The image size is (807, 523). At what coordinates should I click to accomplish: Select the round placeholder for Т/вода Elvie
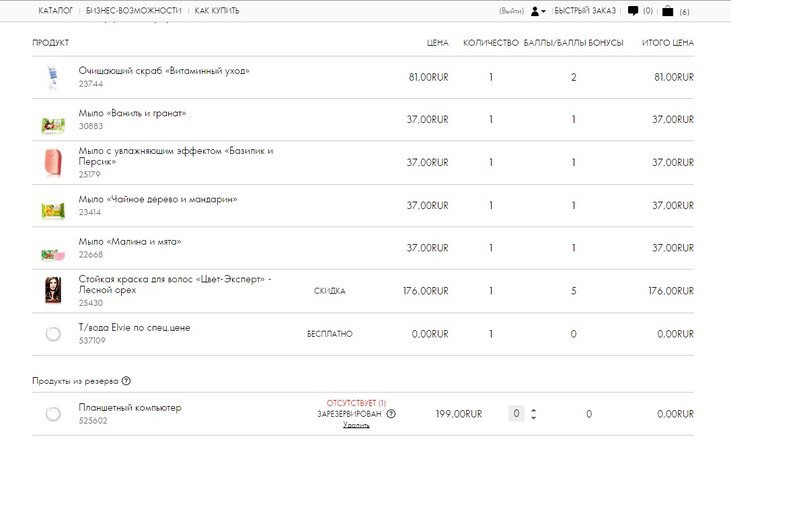pyautogui.click(x=53, y=334)
